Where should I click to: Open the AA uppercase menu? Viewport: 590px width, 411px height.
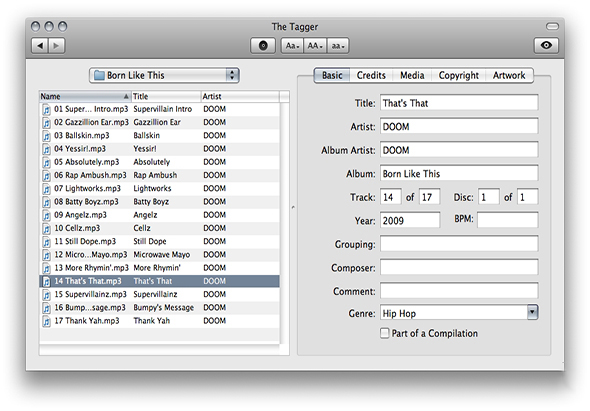315,46
